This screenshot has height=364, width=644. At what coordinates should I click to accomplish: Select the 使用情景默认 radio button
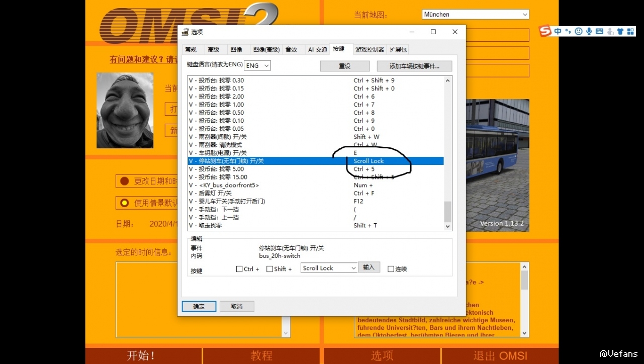point(124,203)
